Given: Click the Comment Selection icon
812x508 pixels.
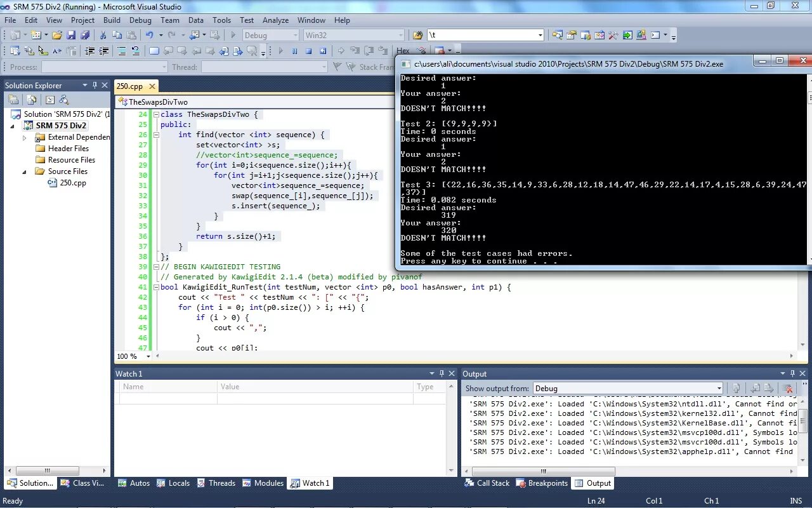Looking at the screenshot, I should (x=122, y=51).
